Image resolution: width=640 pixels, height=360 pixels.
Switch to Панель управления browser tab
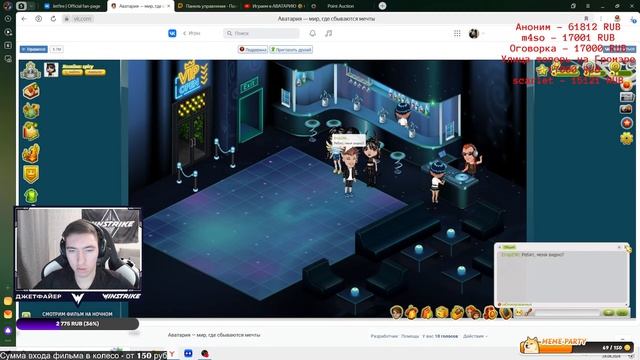pos(207,6)
